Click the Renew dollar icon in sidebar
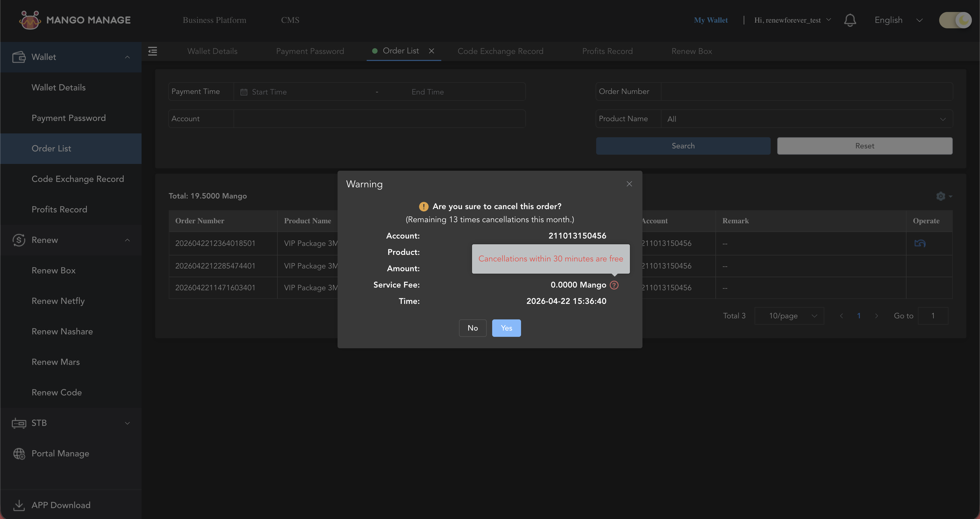The image size is (980, 519). pyautogui.click(x=19, y=240)
